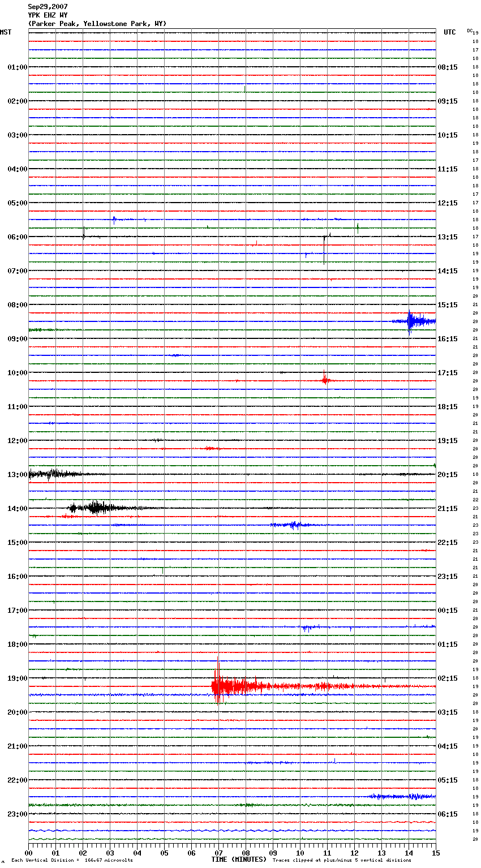Select the UTC column heading

tap(450, 32)
